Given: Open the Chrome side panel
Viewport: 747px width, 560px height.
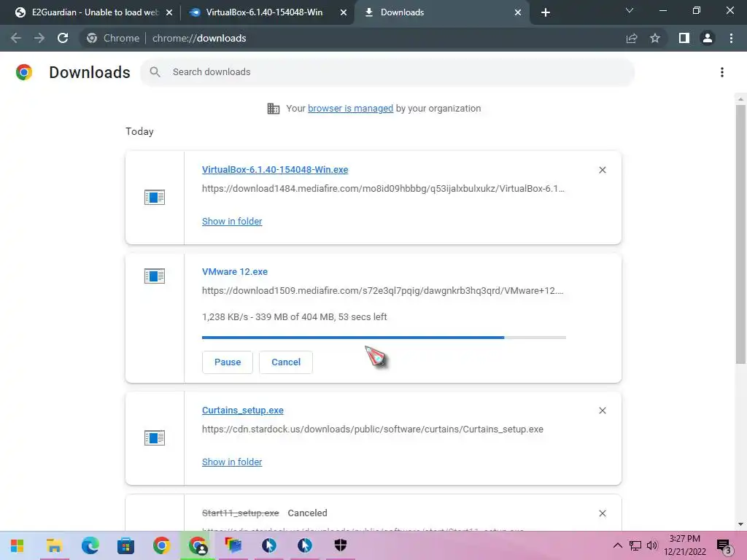Looking at the screenshot, I should (x=684, y=38).
